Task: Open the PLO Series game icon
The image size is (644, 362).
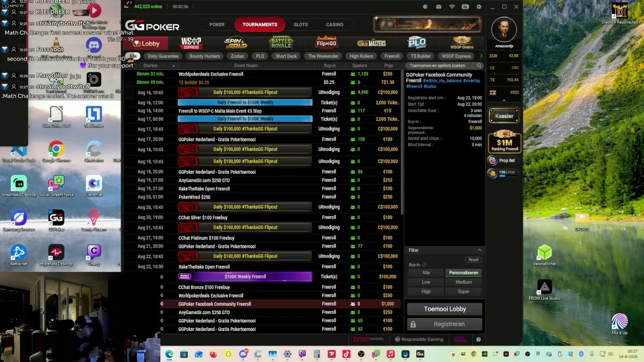Action: click(x=417, y=43)
